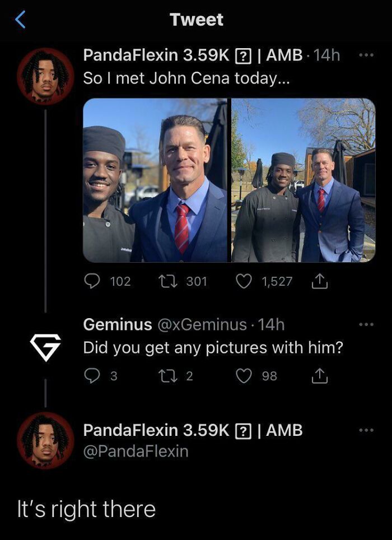This screenshot has height=540, width=392.
Task: Share Geminus's reply tweet
Action: tap(320, 376)
